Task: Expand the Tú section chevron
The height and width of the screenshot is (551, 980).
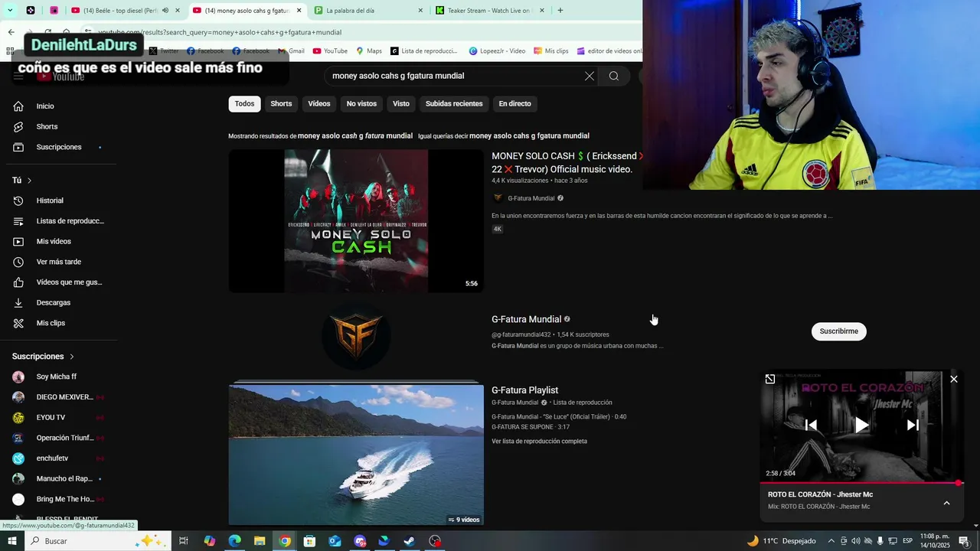Action: click(29, 181)
